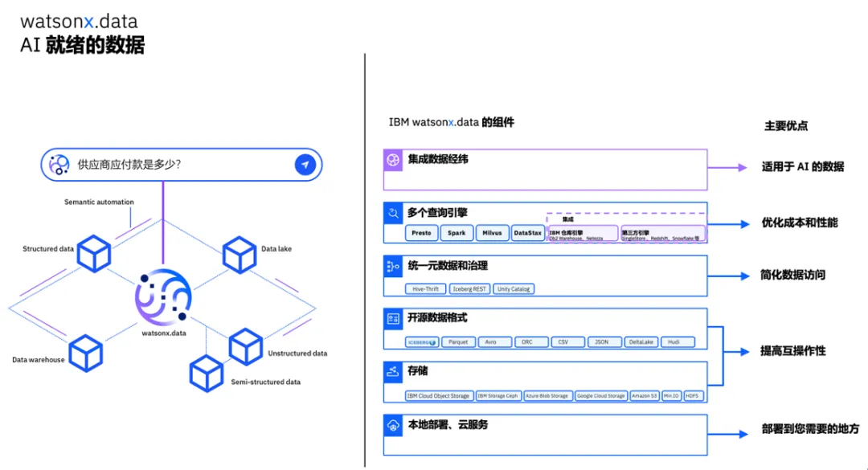Click the 供应商应付款是多少? query input field
868x470 pixels.
[x=181, y=165]
